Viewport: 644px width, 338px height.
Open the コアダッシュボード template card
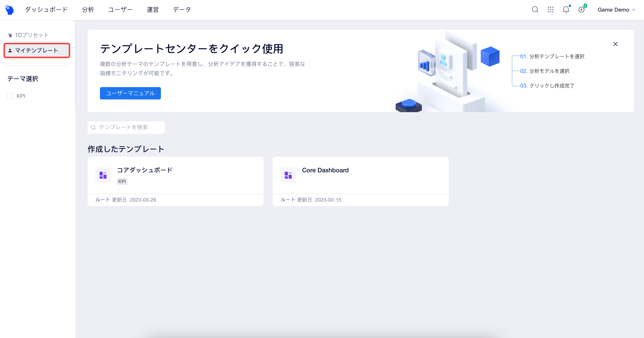tap(176, 181)
